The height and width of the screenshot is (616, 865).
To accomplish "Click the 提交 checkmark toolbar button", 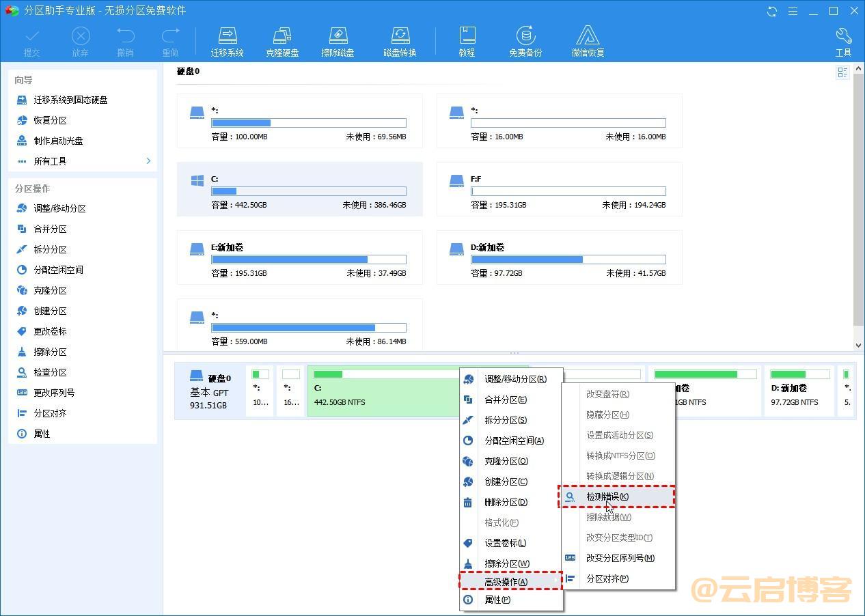I will click(x=32, y=42).
